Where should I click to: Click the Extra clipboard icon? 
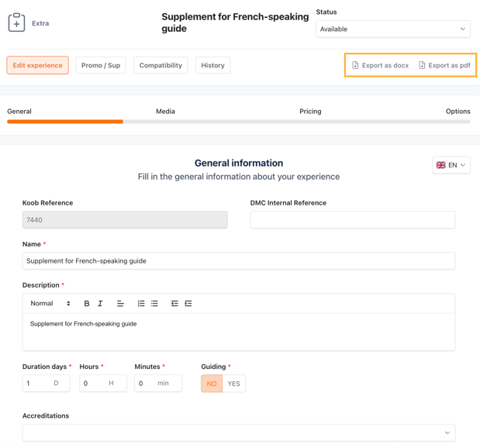point(16,23)
